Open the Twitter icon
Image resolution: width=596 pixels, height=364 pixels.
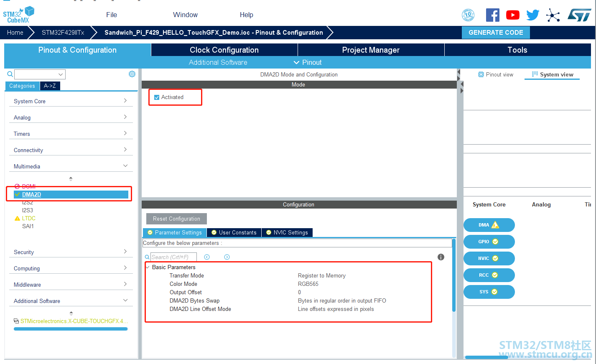(x=533, y=15)
